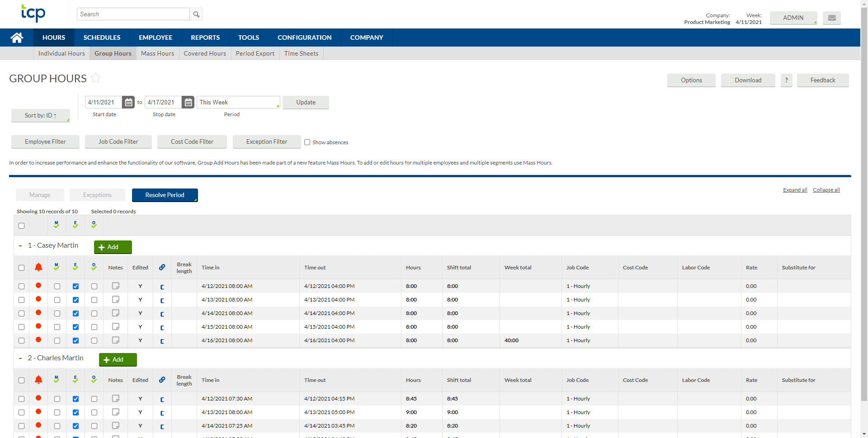
Task: Open the messages envelope icon at top right
Action: 831,18
